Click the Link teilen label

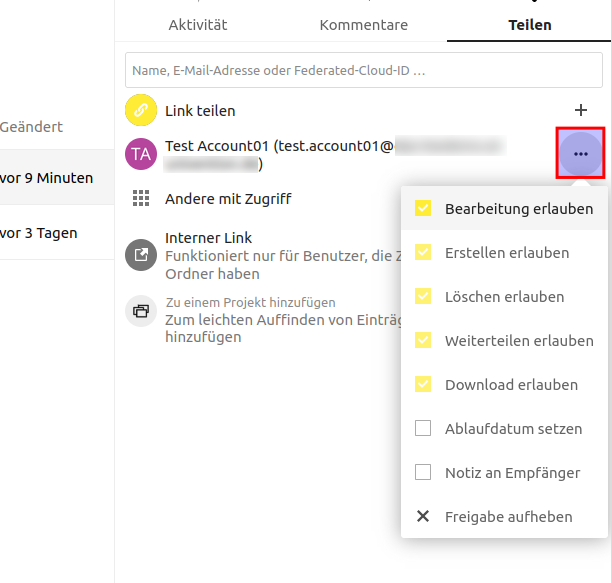click(200, 111)
